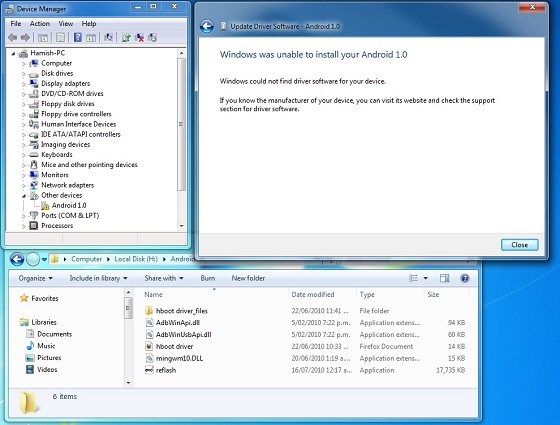Click the Burn button in Explorer toolbar

click(208, 278)
